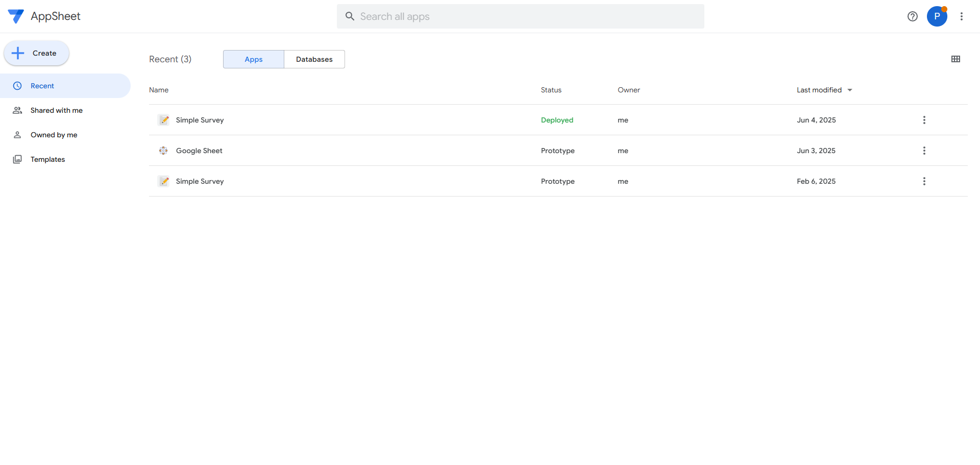Open the Google Sheet app name
The image size is (980, 465).
click(x=199, y=151)
